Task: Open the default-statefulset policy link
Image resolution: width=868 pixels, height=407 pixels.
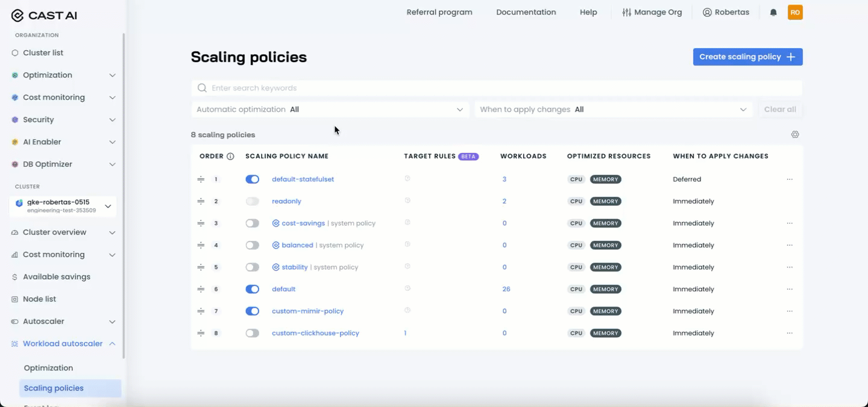Action: click(303, 179)
